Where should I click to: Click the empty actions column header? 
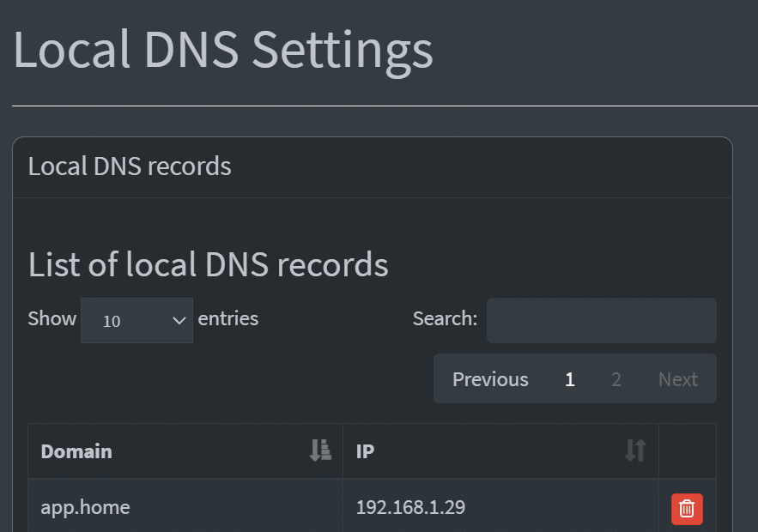click(688, 450)
